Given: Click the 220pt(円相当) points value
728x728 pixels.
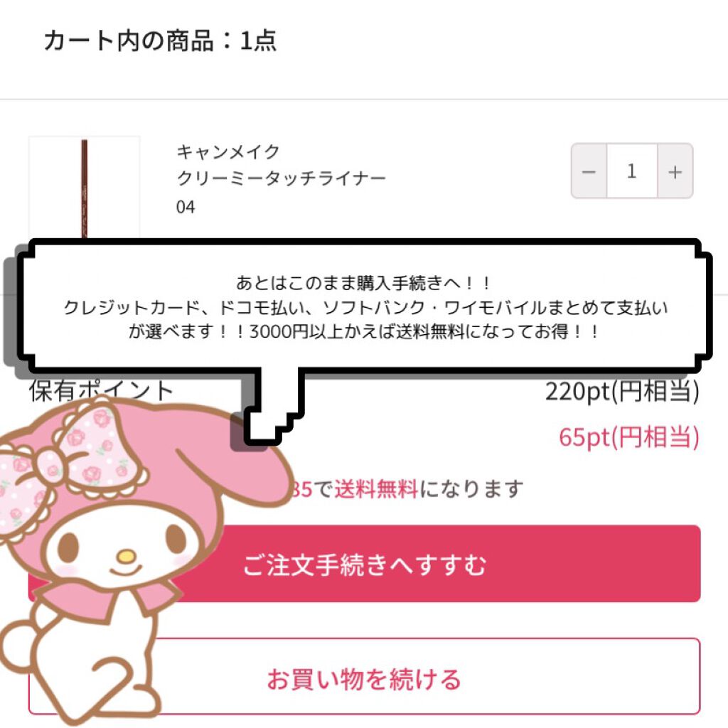Looking at the screenshot, I should coord(622,392).
